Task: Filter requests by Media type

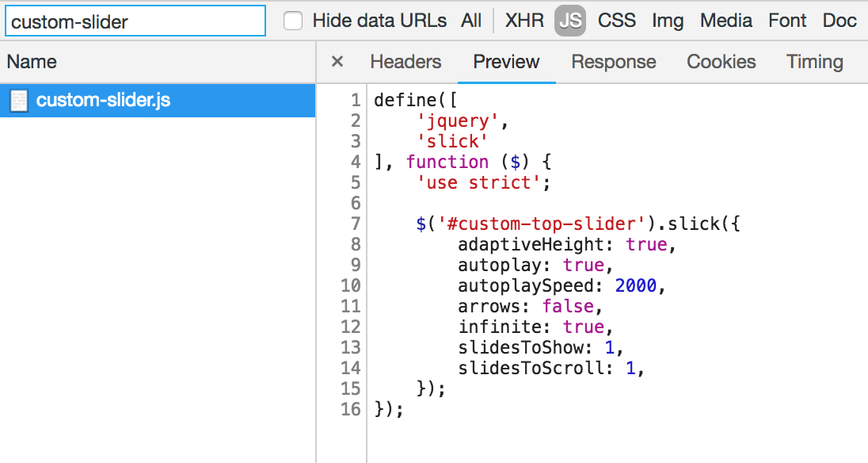Action: coord(725,21)
